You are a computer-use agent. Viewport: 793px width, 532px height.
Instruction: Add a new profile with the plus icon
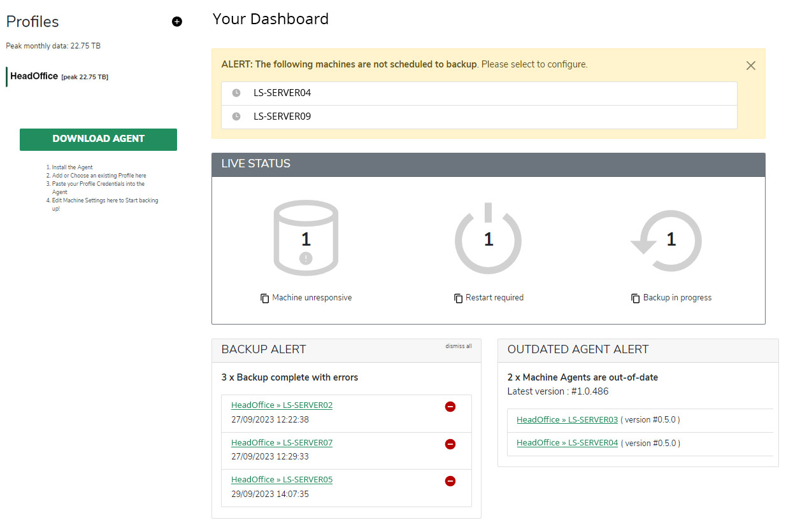click(176, 21)
